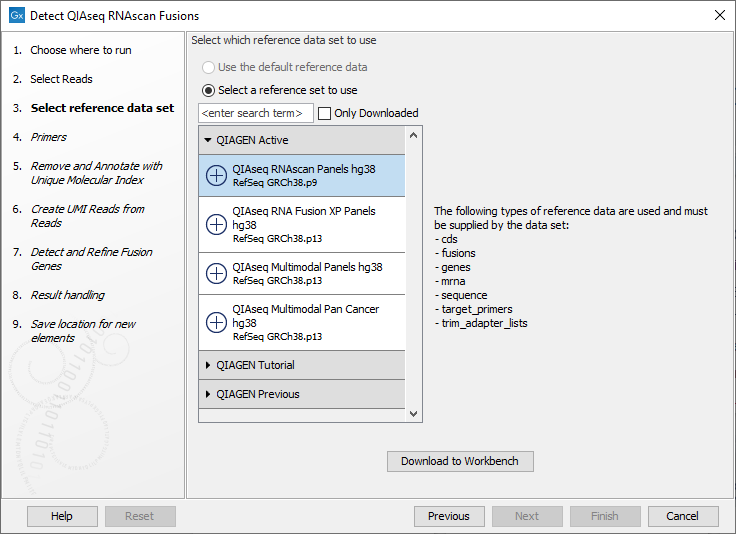Click the plus icon for QIAseq RNA Fusion XP Panels
The width and height of the screenshot is (736, 534).
(x=216, y=225)
